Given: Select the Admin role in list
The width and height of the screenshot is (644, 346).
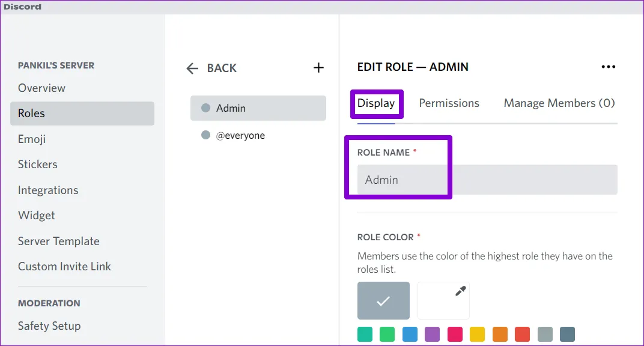Looking at the screenshot, I should coord(258,108).
